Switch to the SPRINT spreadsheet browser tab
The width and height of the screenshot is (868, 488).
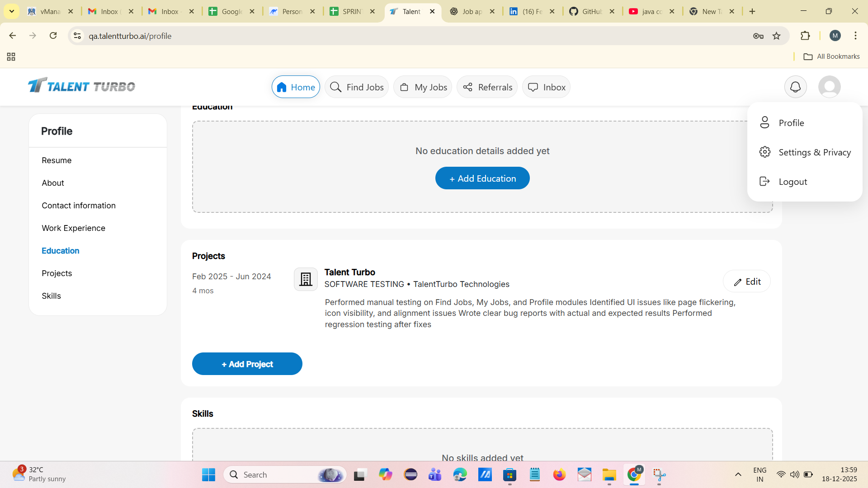click(x=352, y=11)
